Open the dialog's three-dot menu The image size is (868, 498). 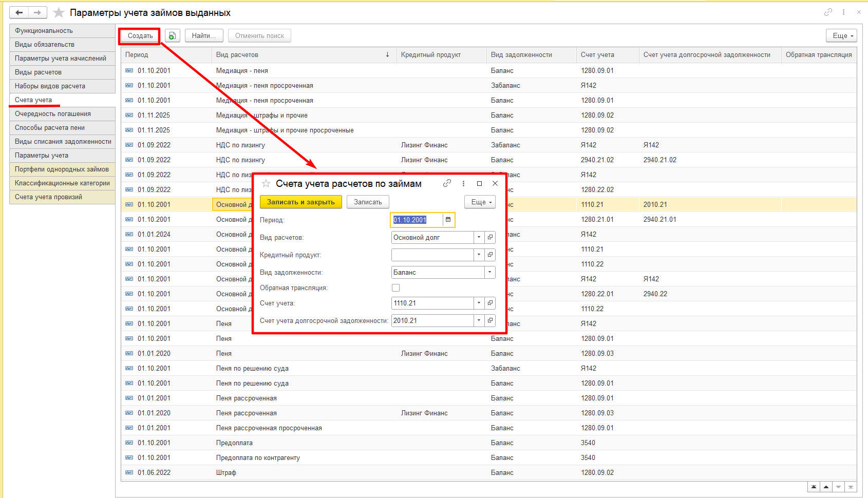pos(463,183)
